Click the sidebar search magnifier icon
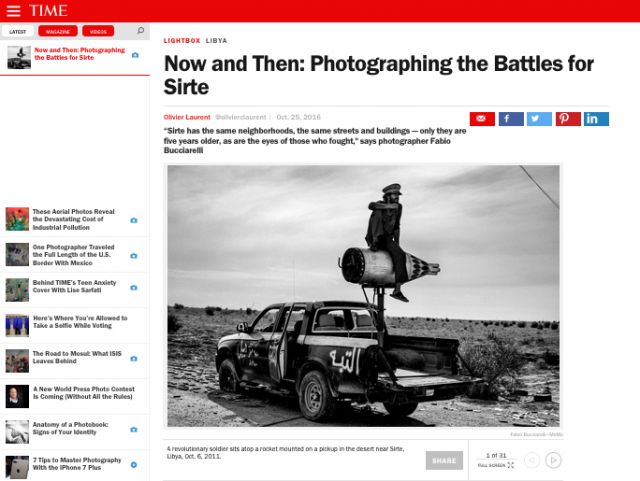640x481 pixels. click(140, 31)
